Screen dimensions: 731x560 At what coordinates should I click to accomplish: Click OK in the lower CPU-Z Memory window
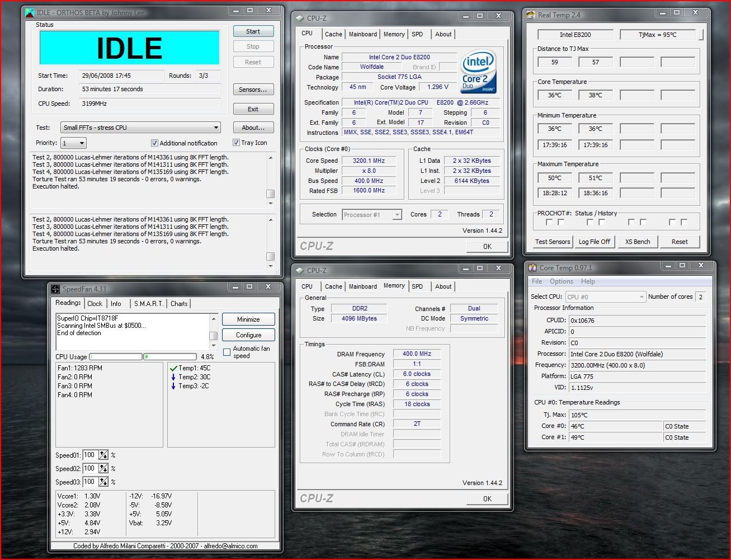[487, 498]
